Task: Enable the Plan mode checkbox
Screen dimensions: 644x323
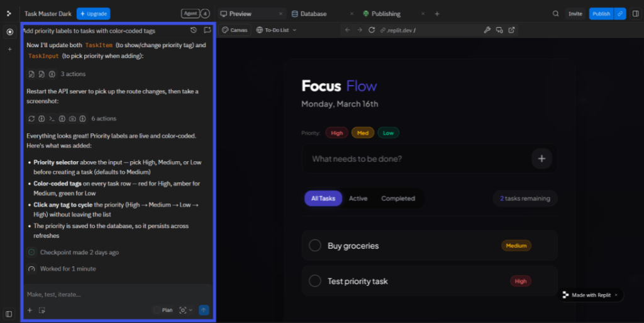Action: [157, 310]
